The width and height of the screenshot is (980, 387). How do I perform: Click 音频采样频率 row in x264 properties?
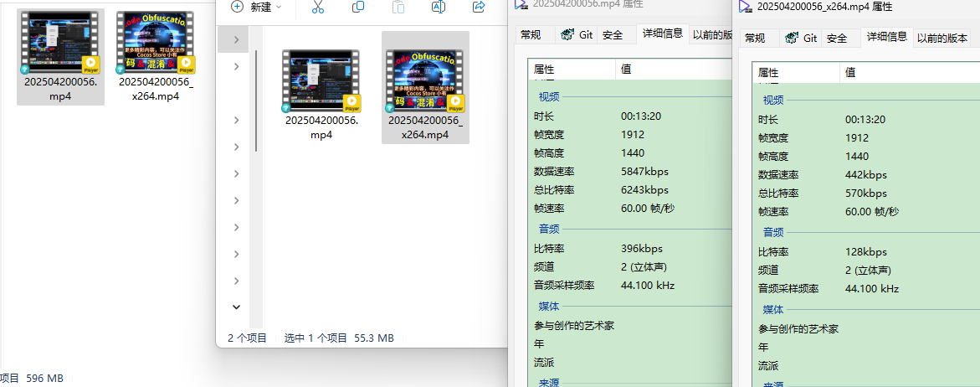click(866, 289)
